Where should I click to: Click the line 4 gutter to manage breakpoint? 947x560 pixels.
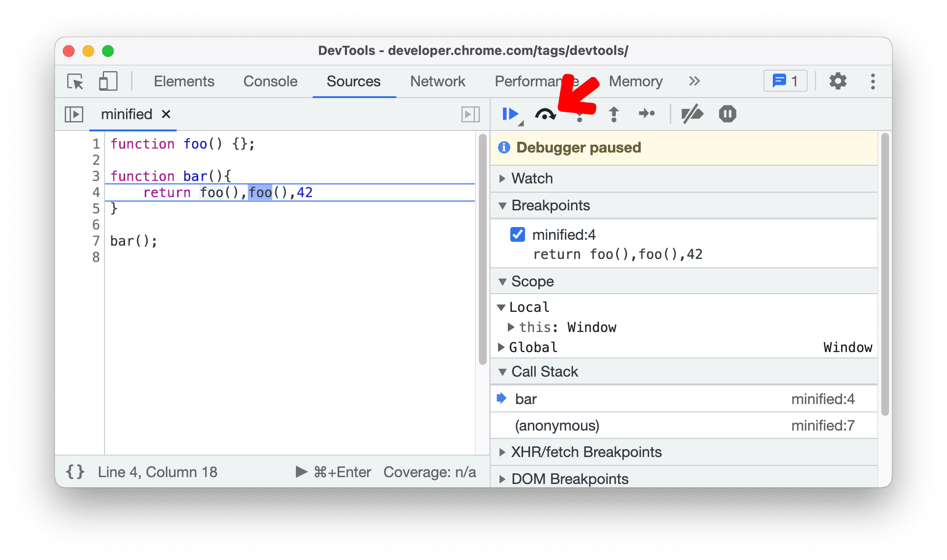[x=96, y=193]
